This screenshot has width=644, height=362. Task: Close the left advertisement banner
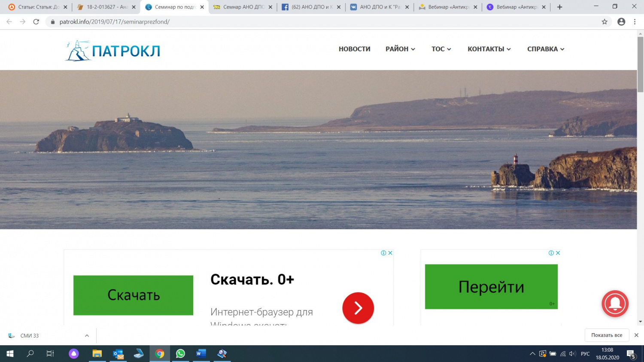point(390,253)
